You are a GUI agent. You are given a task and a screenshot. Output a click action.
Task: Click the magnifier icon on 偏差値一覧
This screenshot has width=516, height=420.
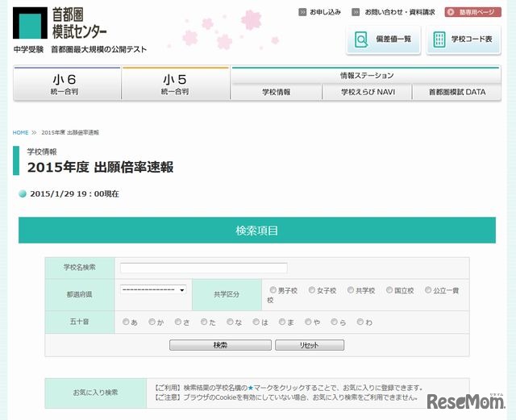(x=361, y=40)
